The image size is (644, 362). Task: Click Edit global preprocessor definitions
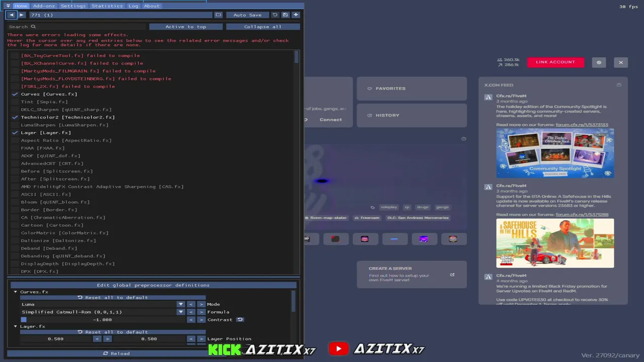pos(153,285)
